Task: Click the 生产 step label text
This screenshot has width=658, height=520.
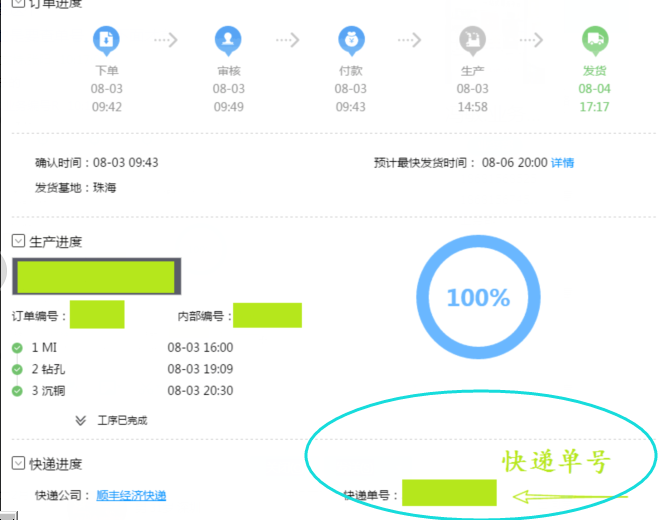Action: pos(472,71)
